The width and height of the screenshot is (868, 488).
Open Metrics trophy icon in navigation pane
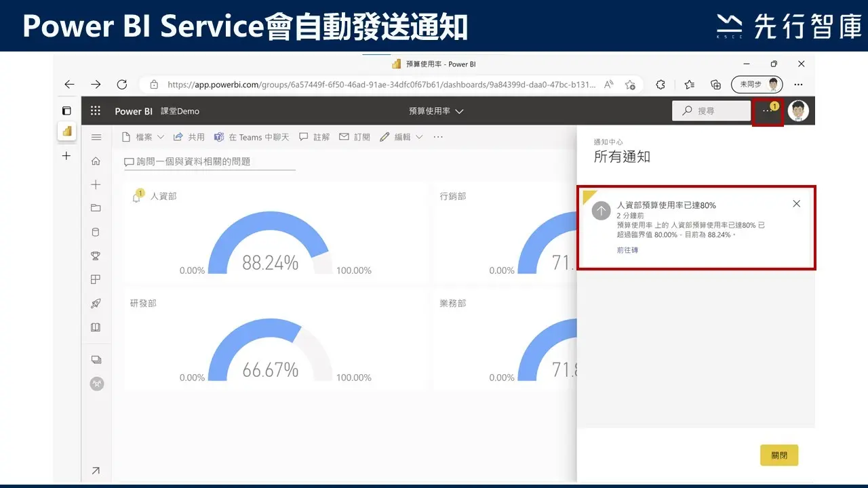coord(96,256)
